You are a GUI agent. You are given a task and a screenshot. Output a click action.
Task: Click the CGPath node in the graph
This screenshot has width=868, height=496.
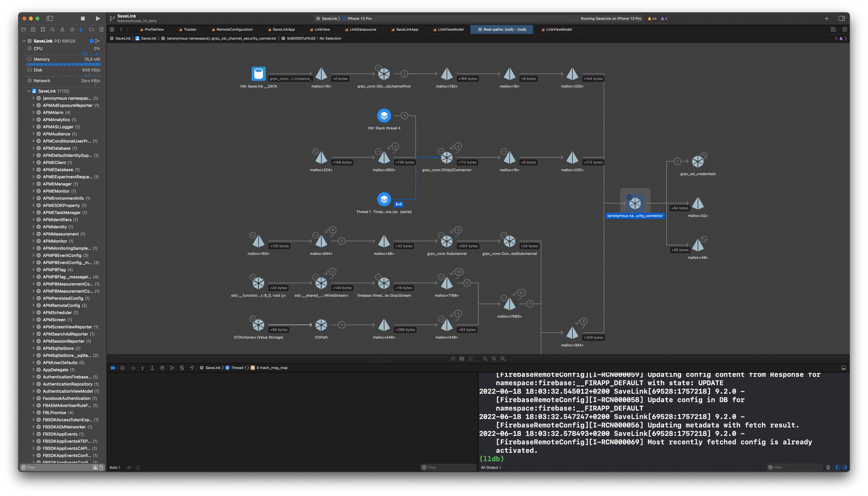pos(321,325)
